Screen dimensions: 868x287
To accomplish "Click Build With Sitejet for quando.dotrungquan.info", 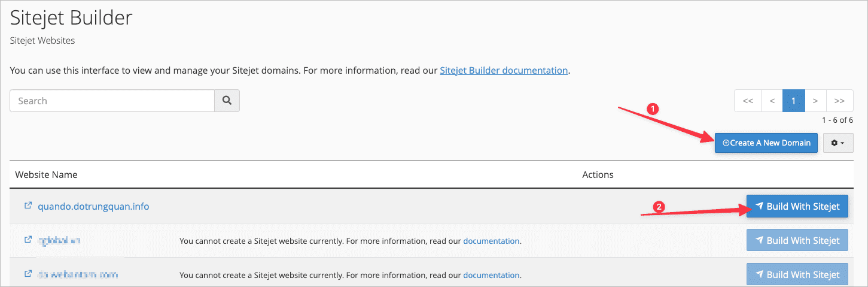I will coord(797,206).
